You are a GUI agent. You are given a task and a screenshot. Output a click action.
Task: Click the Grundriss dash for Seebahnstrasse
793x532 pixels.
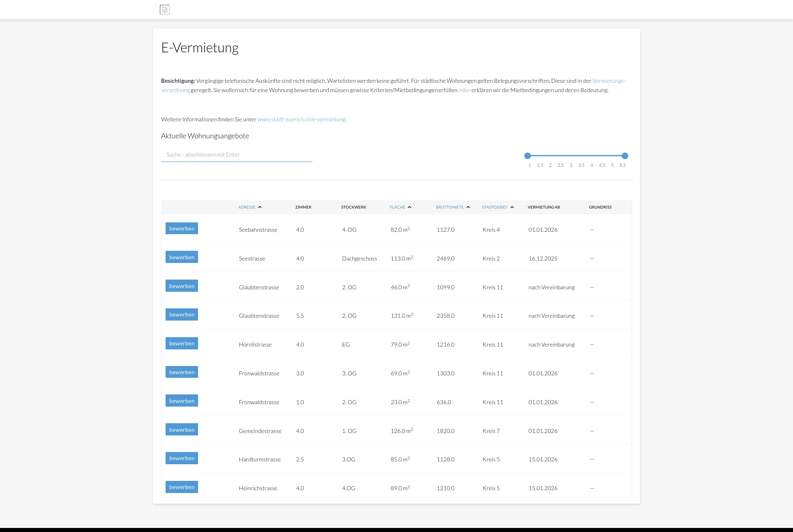point(592,230)
